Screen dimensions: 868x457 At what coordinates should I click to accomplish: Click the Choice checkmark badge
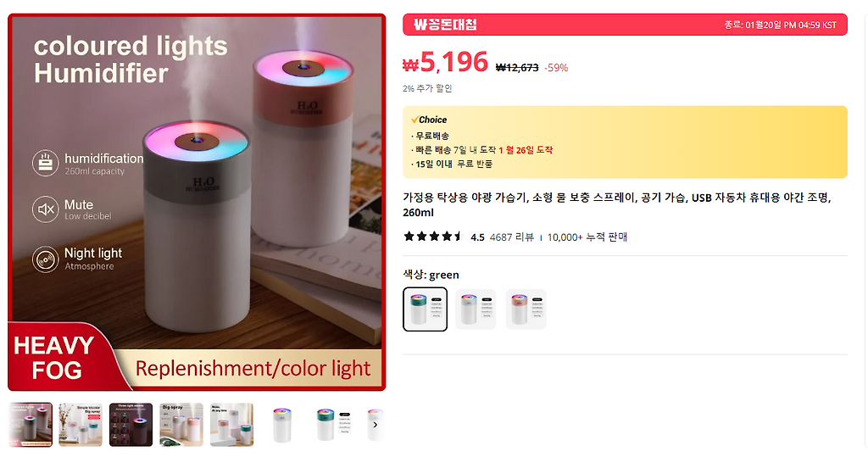(x=429, y=120)
